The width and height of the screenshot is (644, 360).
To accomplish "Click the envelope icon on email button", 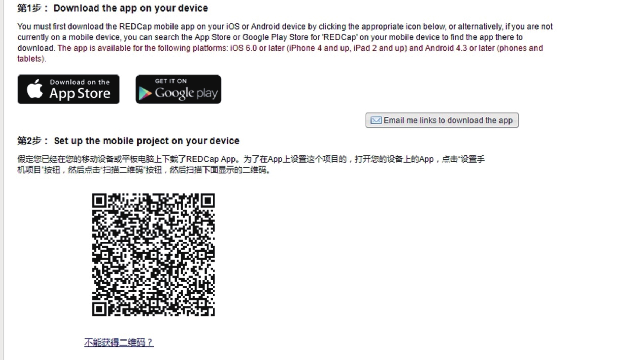I will (376, 120).
